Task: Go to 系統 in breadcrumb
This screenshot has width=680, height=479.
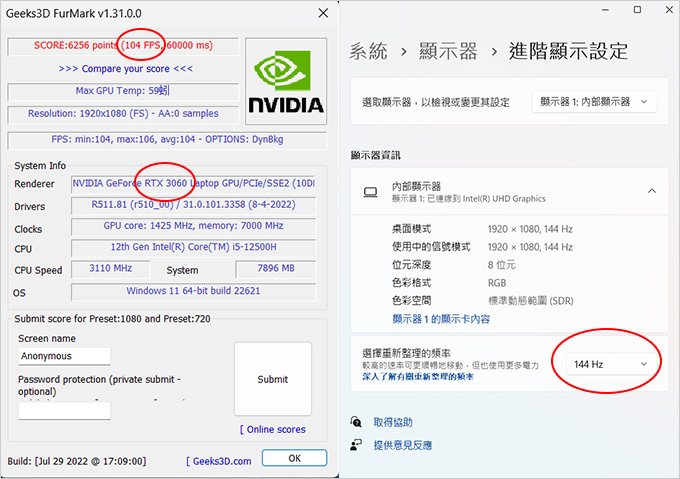Action: pos(368,52)
